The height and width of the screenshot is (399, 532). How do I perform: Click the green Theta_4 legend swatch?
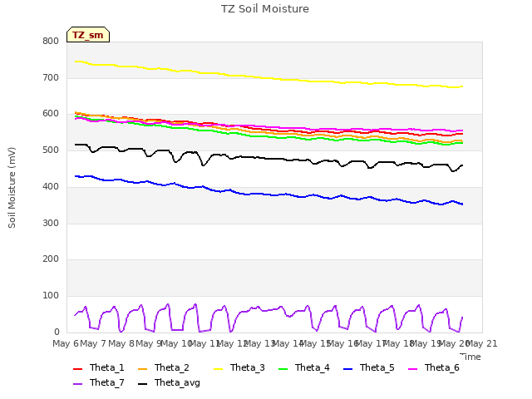pos(283,368)
